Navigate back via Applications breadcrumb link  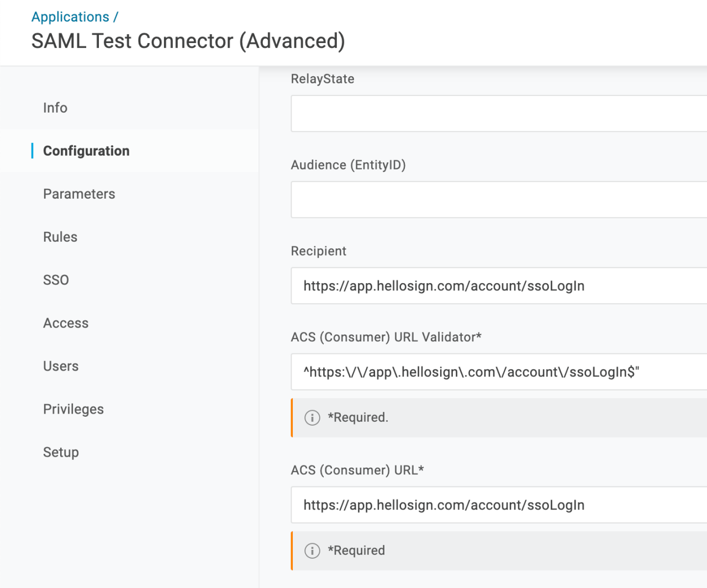pyautogui.click(x=71, y=17)
